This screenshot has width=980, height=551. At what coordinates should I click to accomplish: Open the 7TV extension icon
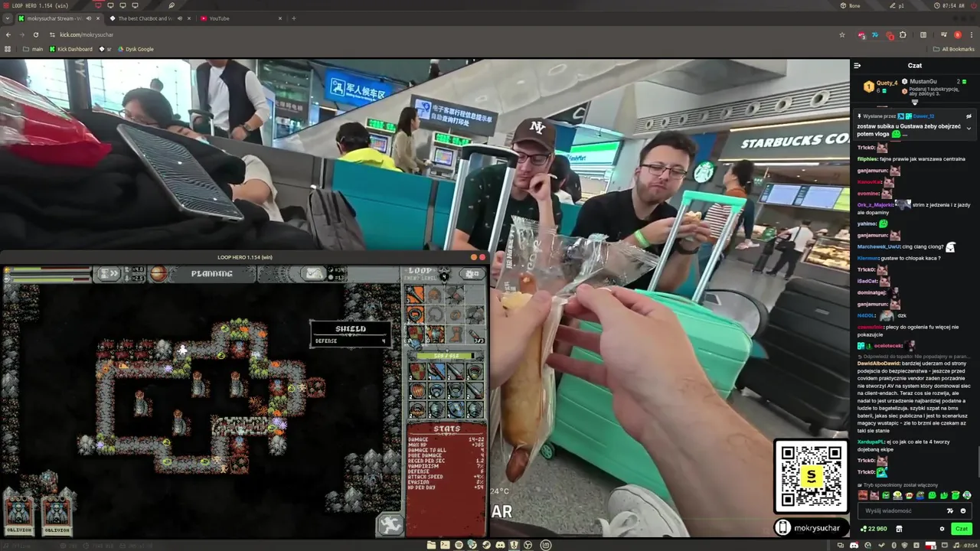(x=875, y=34)
